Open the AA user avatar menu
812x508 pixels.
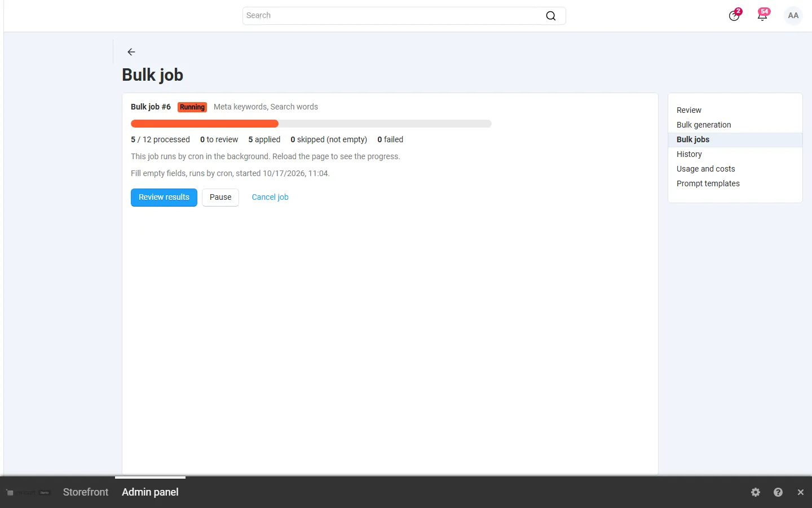pyautogui.click(x=793, y=16)
